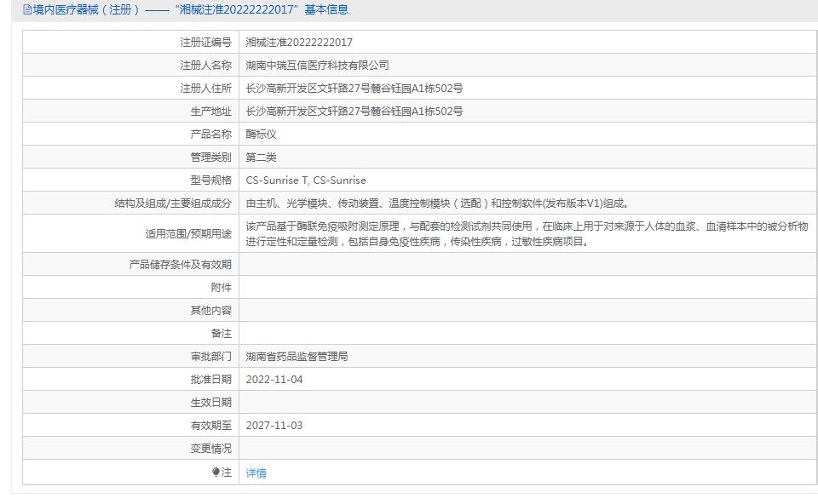Image resolution: width=818 pixels, height=504 pixels.
Task: Click the 审批部门 label
Action: [210, 356]
